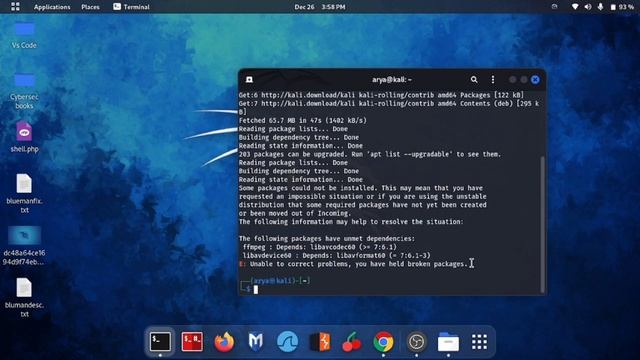
Task: Open the Applications menu
Action: click(52, 7)
